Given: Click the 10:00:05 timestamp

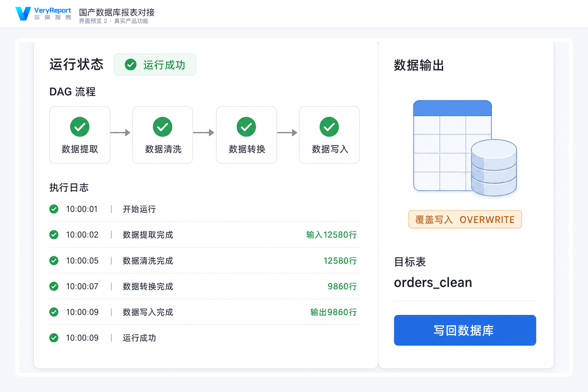Looking at the screenshot, I should [82, 261].
